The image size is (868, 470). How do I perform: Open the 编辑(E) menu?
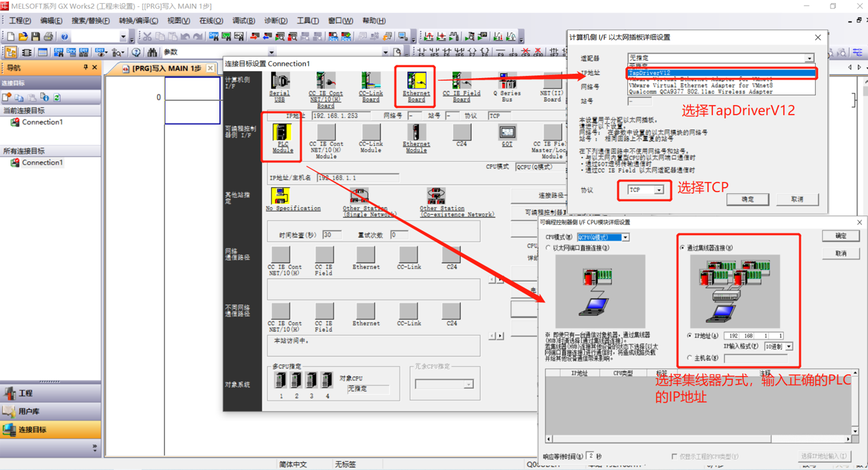(52, 21)
